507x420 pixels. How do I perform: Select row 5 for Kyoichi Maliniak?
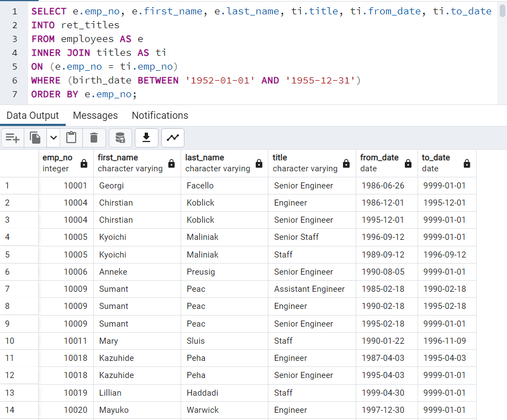pos(19,254)
